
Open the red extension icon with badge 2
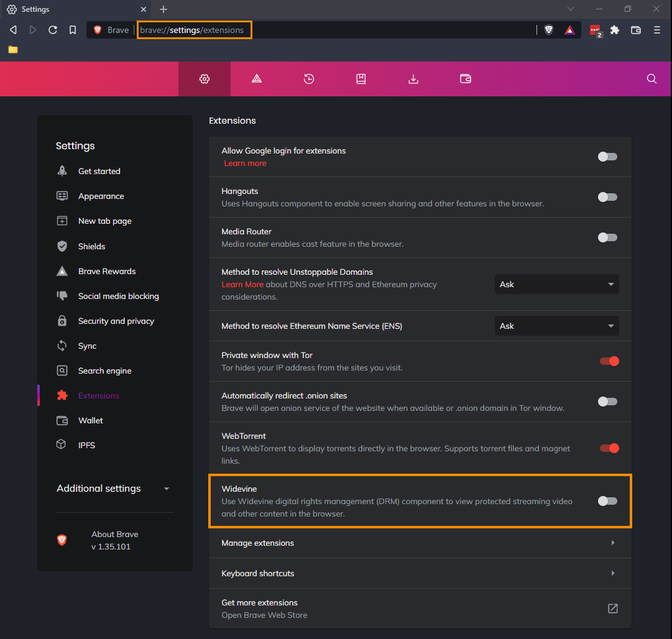tap(596, 30)
